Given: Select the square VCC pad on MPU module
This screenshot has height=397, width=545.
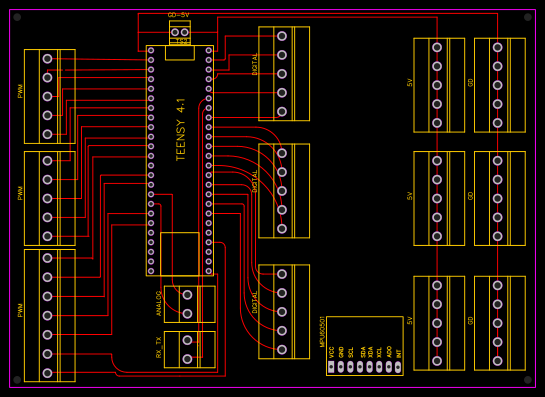Looking at the screenshot, I should [331, 366].
